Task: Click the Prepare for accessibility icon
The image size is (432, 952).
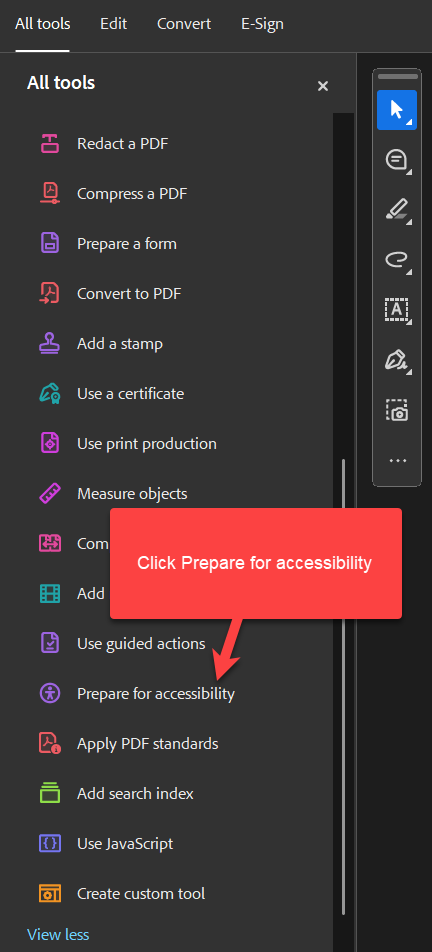Action: pyautogui.click(x=50, y=693)
